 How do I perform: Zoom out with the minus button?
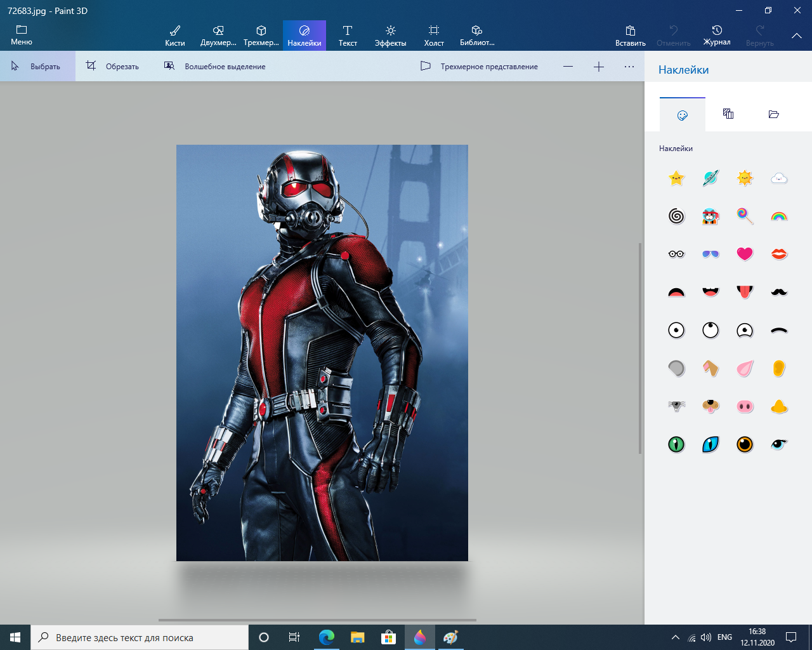click(568, 66)
